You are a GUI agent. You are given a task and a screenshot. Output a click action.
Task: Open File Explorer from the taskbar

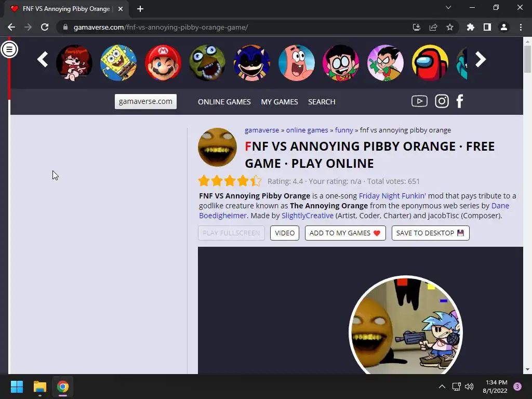(39, 387)
